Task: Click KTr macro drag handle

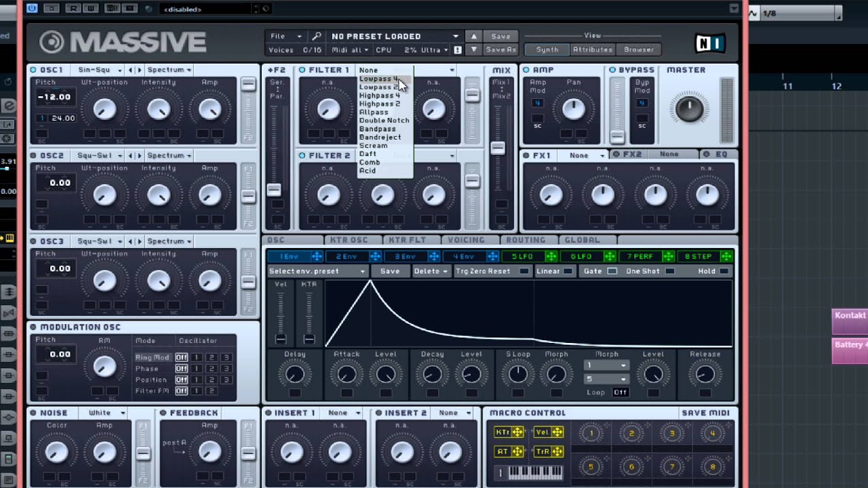Action: pos(517,432)
